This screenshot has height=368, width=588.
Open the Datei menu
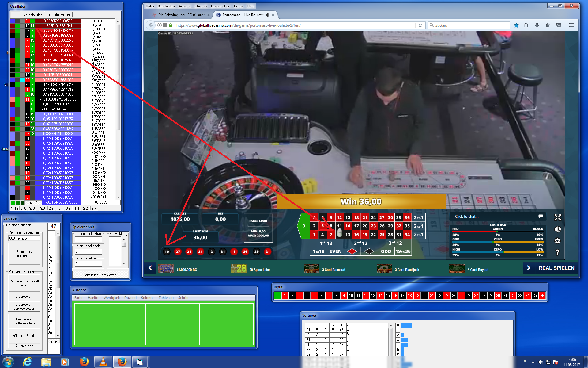[x=150, y=6]
